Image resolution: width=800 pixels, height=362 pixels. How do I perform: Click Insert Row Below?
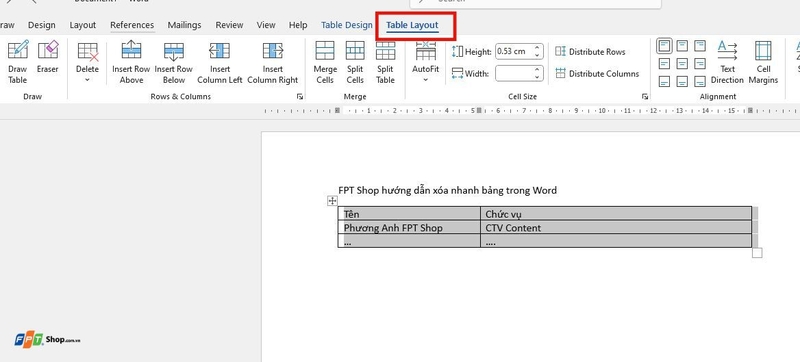[x=173, y=63]
